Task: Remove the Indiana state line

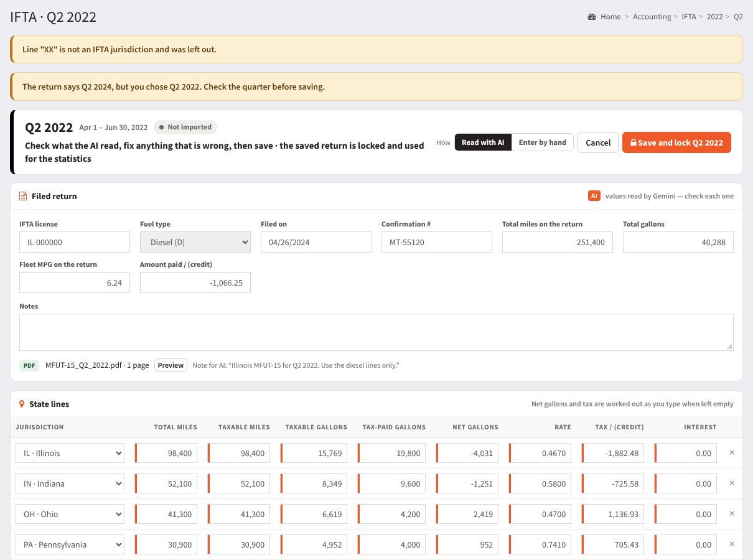Action: point(732,483)
